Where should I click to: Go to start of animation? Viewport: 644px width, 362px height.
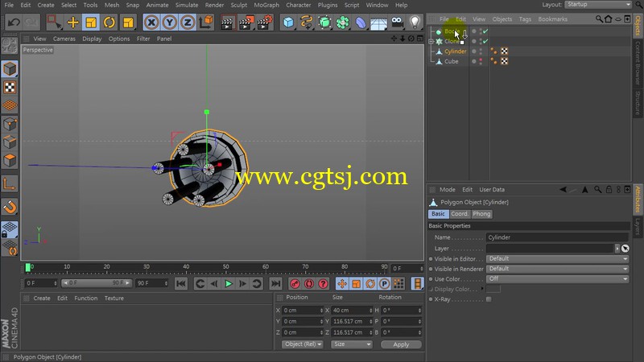180,284
